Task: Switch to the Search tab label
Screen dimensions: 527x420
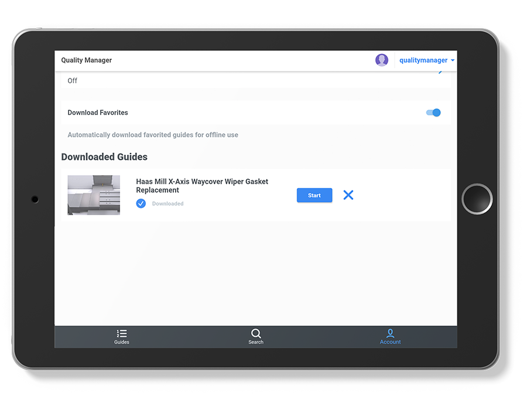Action: [x=256, y=342]
